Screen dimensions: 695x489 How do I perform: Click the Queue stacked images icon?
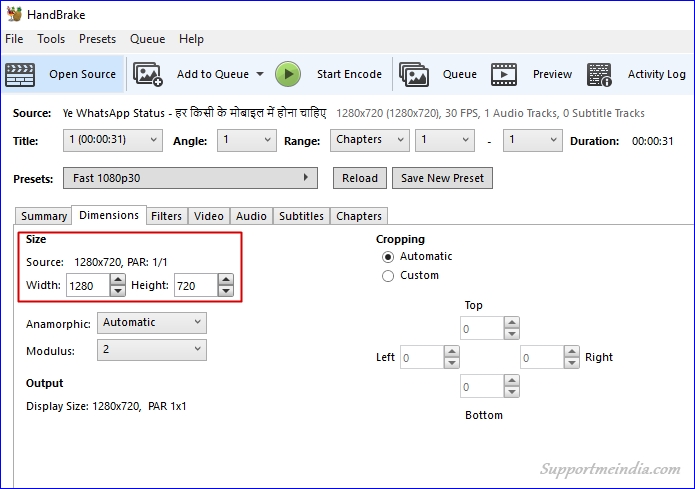tap(414, 74)
